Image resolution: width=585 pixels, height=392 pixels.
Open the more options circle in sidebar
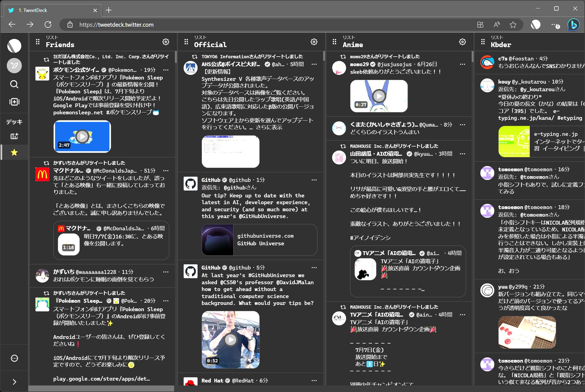14,358
